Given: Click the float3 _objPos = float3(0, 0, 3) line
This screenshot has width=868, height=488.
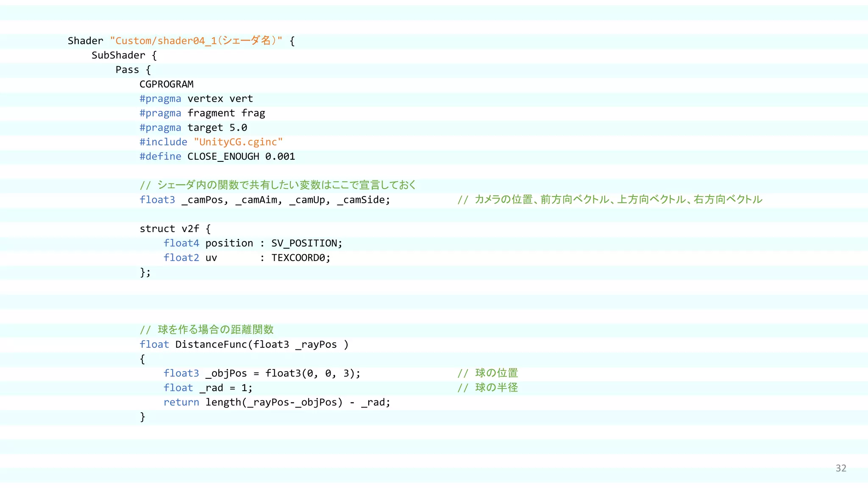Looking at the screenshot, I should 262,373.
